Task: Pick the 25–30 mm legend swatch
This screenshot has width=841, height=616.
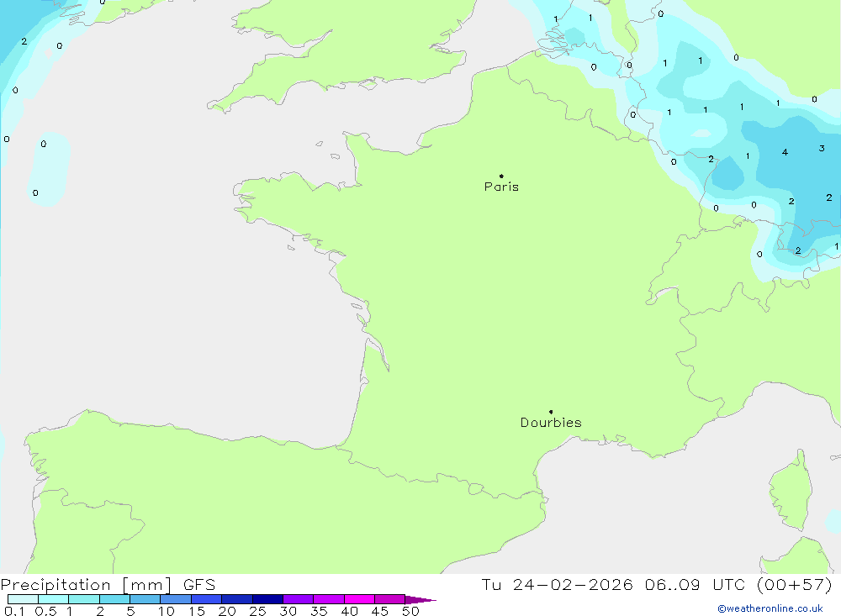Action: [267, 599]
